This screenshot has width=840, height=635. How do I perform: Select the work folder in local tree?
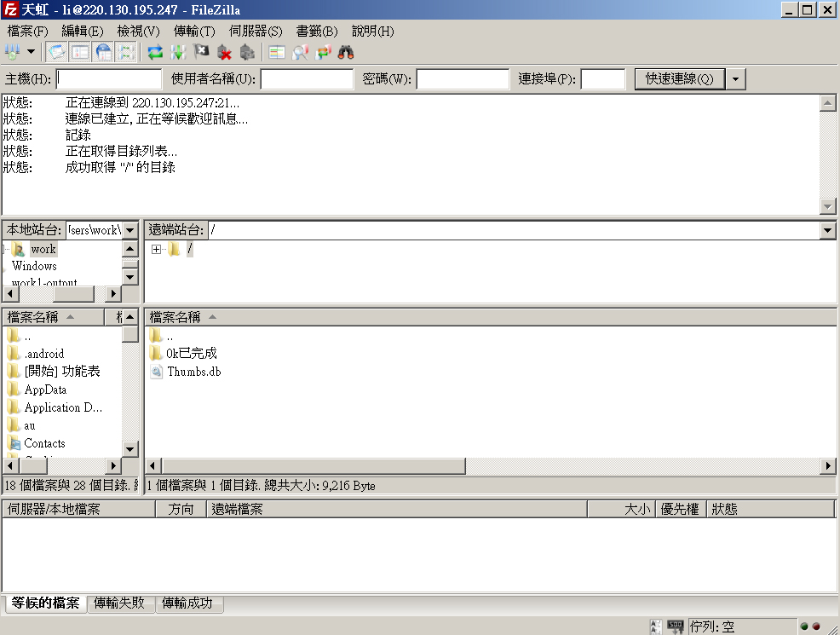coord(43,249)
